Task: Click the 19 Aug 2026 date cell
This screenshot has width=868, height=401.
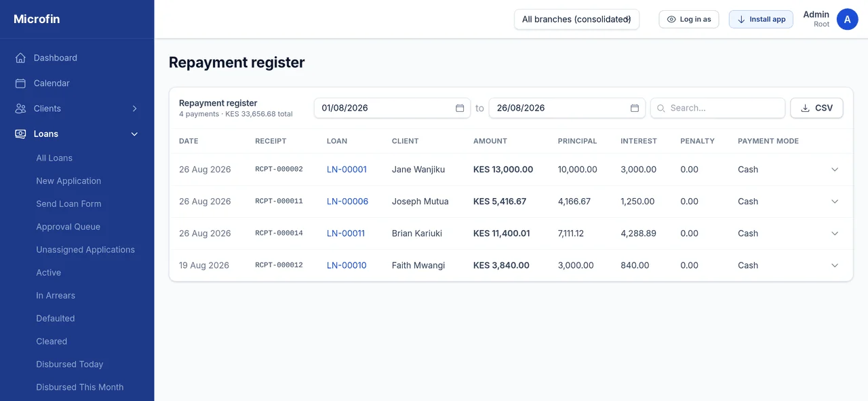Action: pyautogui.click(x=204, y=265)
